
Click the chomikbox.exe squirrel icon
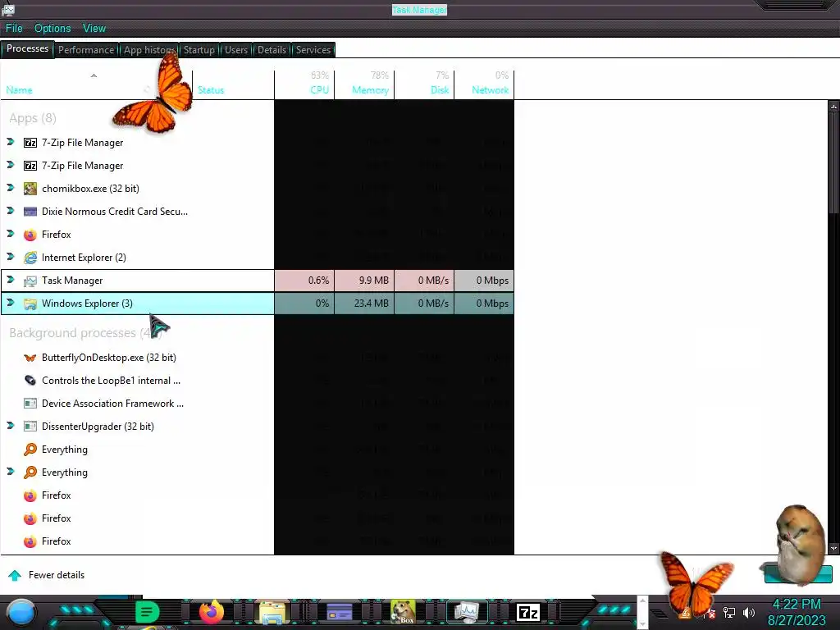(30, 189)
